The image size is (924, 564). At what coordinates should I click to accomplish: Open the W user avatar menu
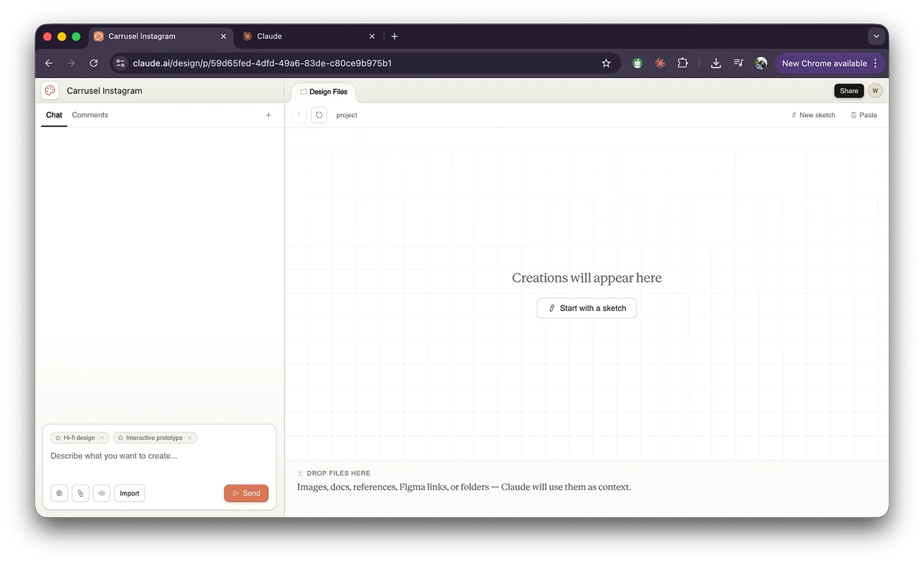(875, 91)
